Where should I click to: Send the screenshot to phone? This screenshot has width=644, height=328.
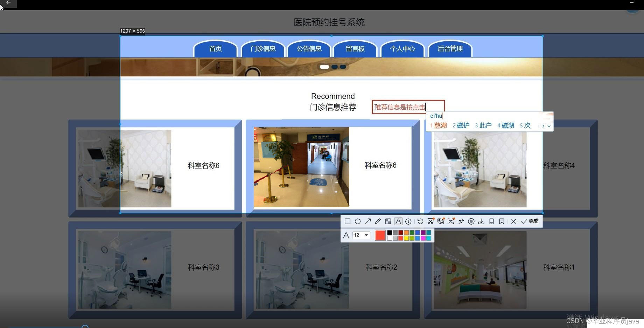[x=491, y=221]
